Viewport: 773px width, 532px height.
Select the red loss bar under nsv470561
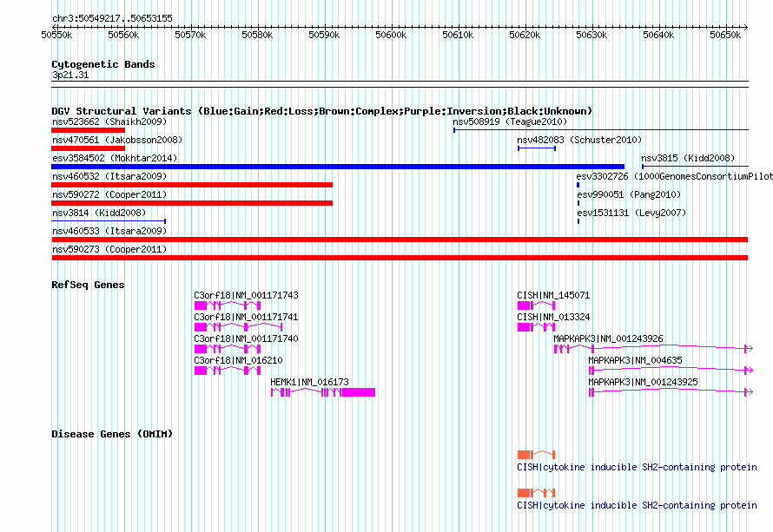(x=89, y=148)
